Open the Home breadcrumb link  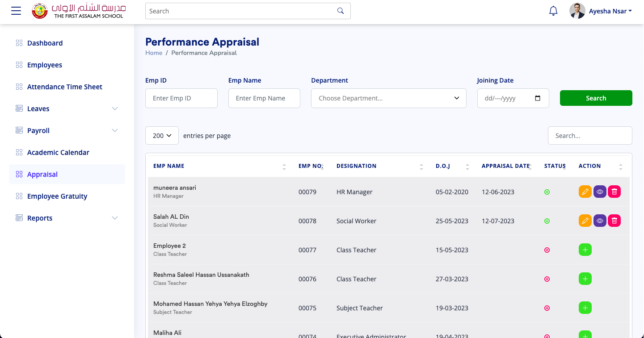point(154,53)
